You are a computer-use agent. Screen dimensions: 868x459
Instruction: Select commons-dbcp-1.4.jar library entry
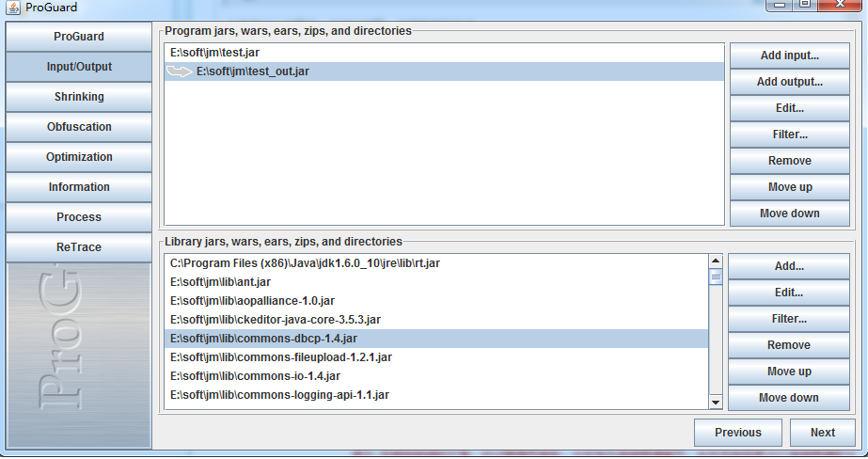[x=436, y=339]
